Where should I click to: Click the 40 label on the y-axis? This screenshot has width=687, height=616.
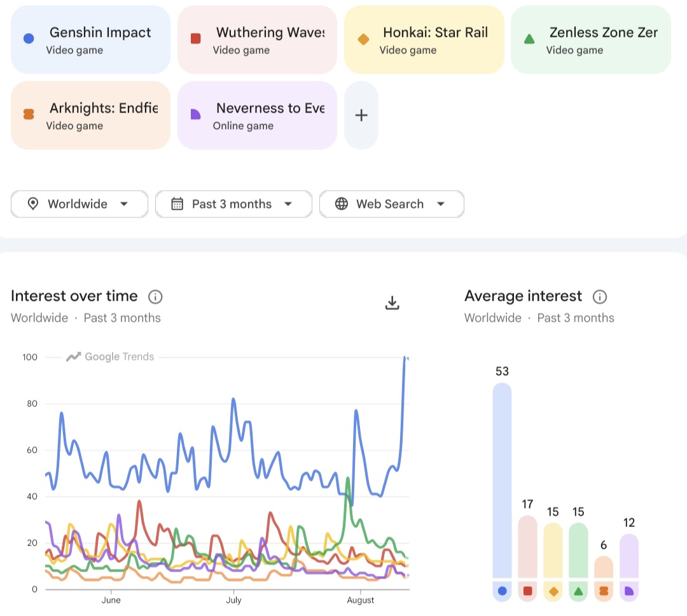[32, 496]
